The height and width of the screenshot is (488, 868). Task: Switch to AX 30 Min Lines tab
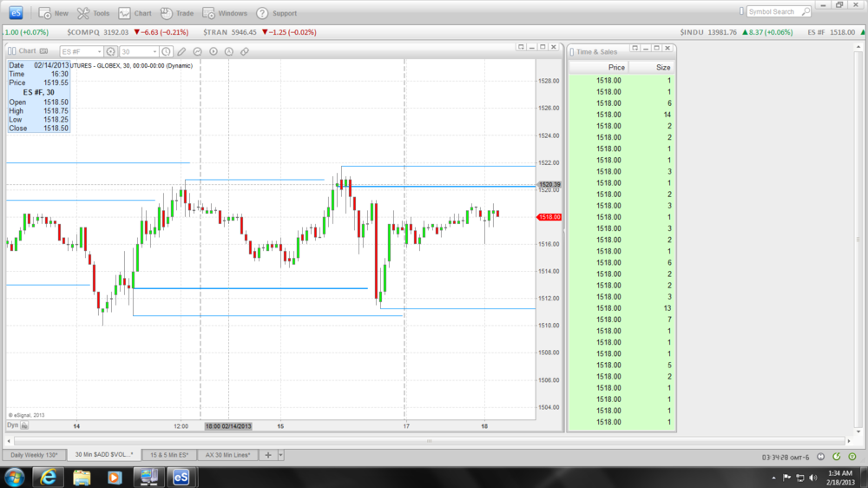227,455
